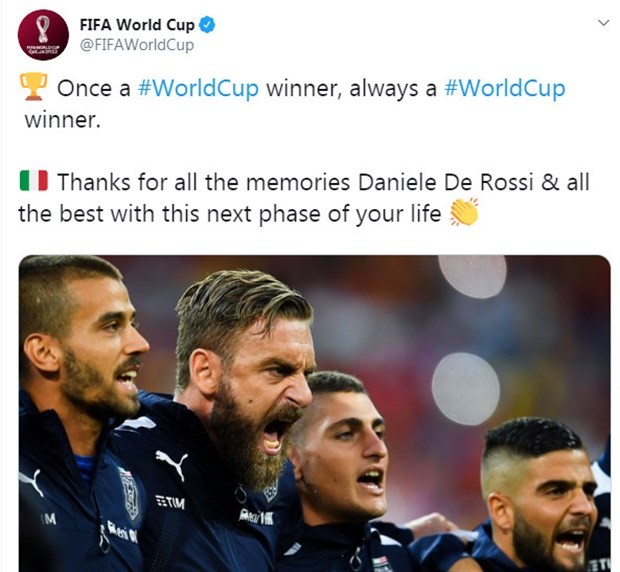
Task: Click the FIFA World Cup display name
Action: 137,25
